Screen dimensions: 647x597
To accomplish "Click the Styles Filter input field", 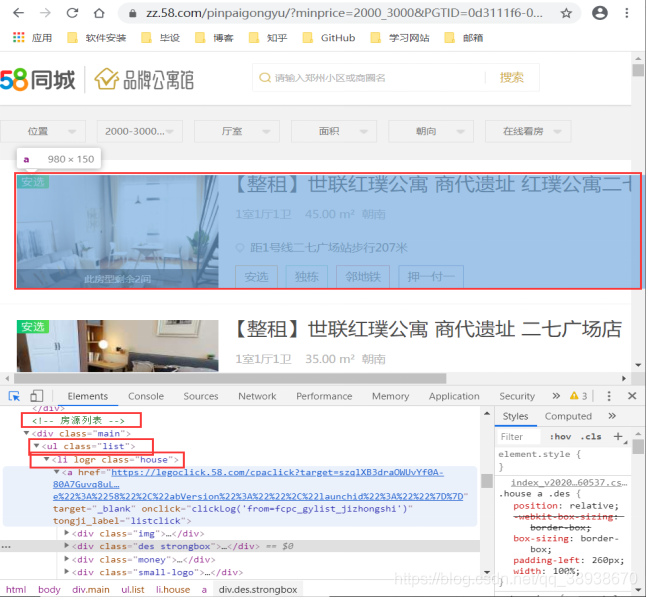I will coord(518,437).
